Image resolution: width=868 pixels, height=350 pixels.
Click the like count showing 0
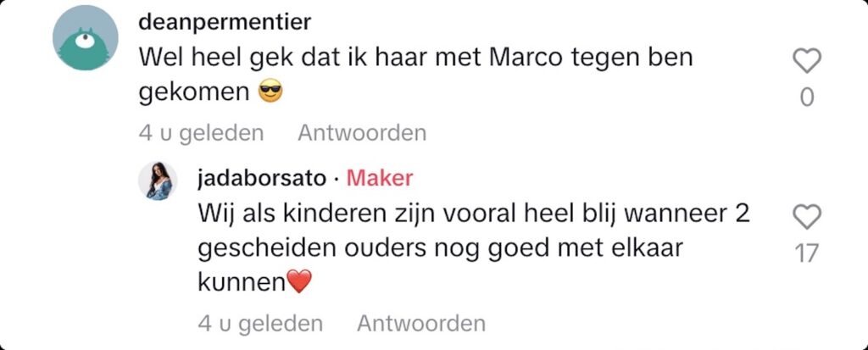tap(807, 98)
